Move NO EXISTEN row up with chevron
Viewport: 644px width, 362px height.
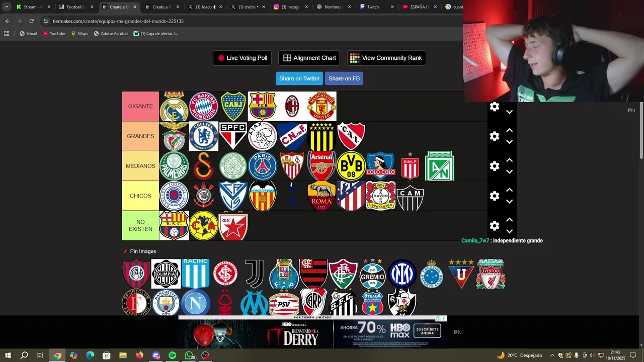509,219
